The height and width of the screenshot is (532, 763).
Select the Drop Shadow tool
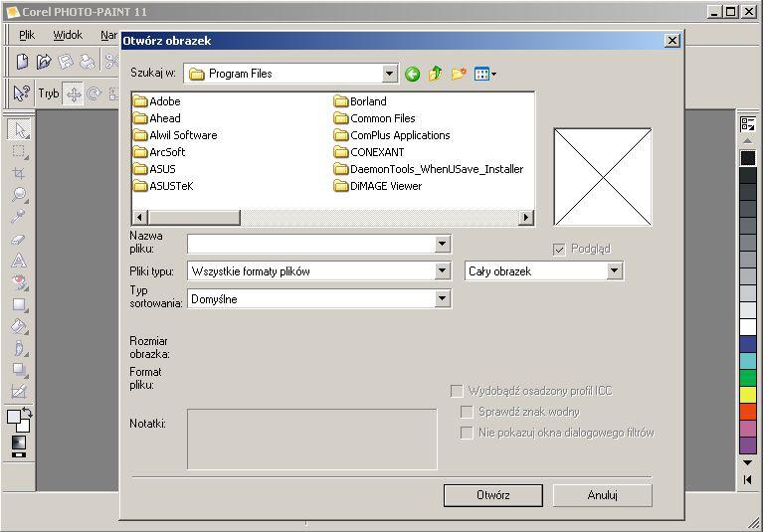coord(19,370)
